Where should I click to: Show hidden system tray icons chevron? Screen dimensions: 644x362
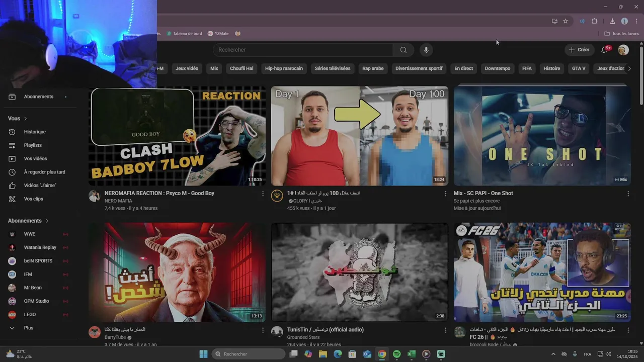point(554,354)
